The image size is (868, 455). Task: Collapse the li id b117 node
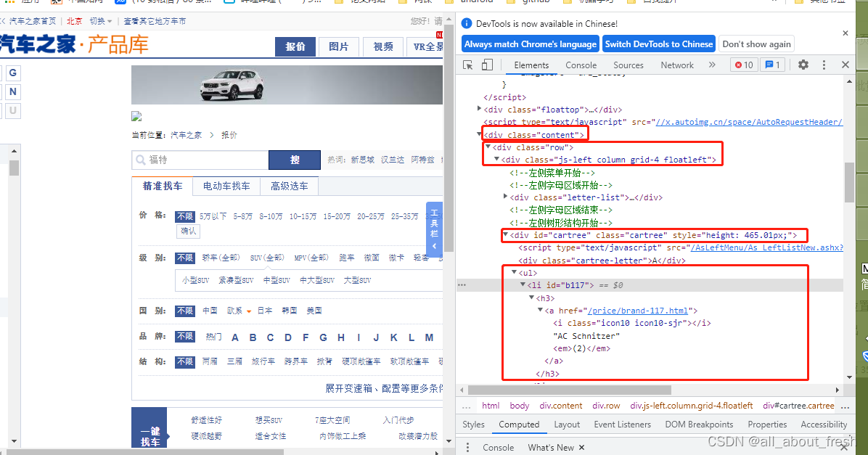523,284
